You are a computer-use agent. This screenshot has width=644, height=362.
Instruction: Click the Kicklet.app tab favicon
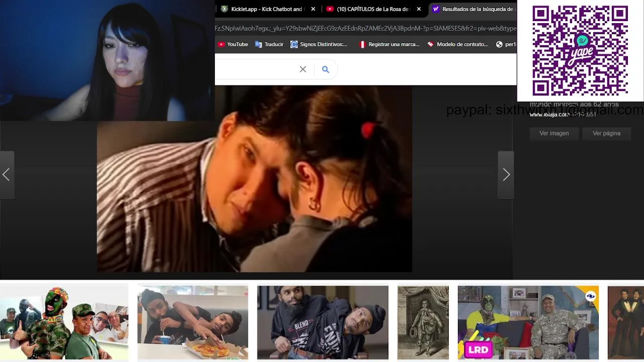[224, 9]
